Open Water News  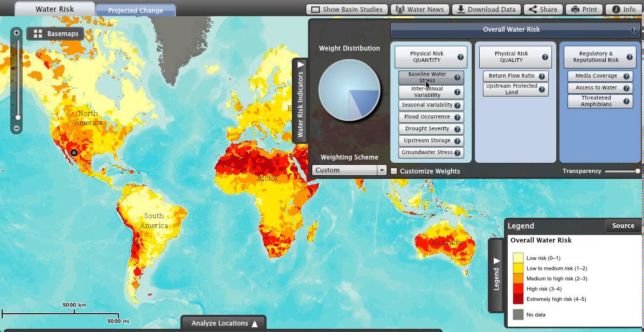coord(419,10)
